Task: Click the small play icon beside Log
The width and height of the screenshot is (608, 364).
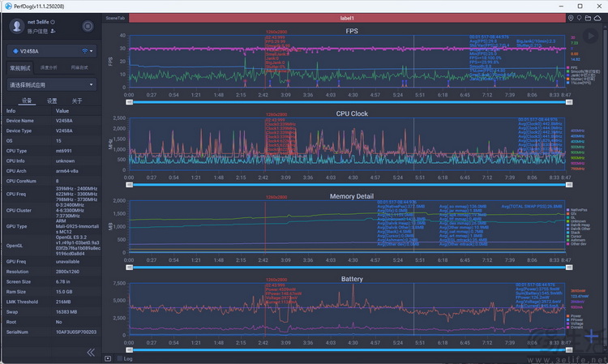Action: [108, 358]
